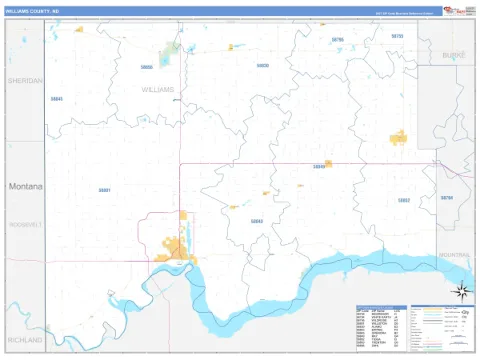Click ZIP code label 58852
Image resolution: width=480 pixels, height=360 pixels.
404,200
